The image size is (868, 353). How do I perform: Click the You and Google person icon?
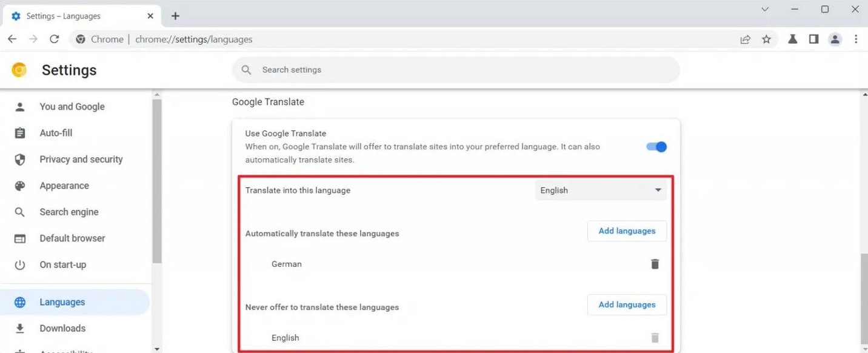tap(20, 107)
